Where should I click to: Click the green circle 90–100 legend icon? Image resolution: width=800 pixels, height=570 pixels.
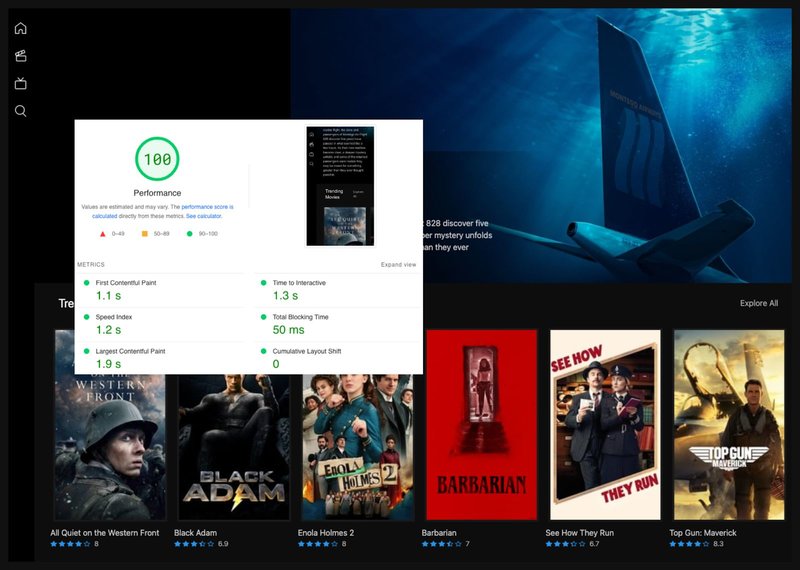(189, 234)
